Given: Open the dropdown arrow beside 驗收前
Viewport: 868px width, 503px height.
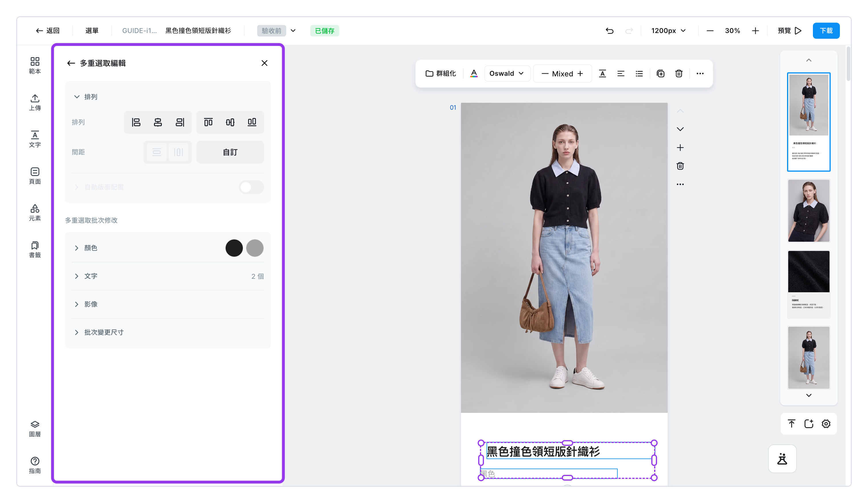Looking at the screenshot, I should [x=293, y=31].
